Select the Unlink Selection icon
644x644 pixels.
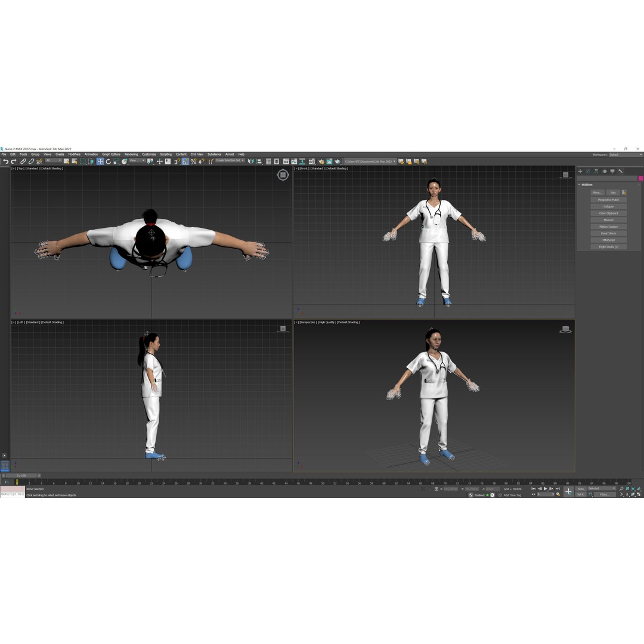[31, 162]
